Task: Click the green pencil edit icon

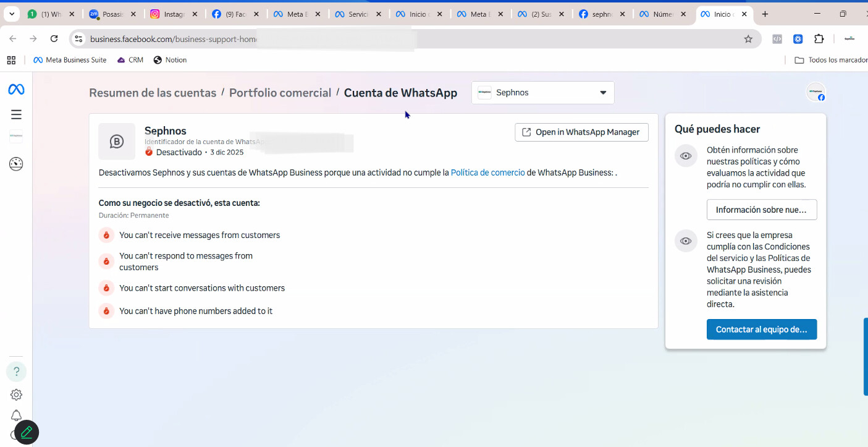Action: click(x=27, y=433)
